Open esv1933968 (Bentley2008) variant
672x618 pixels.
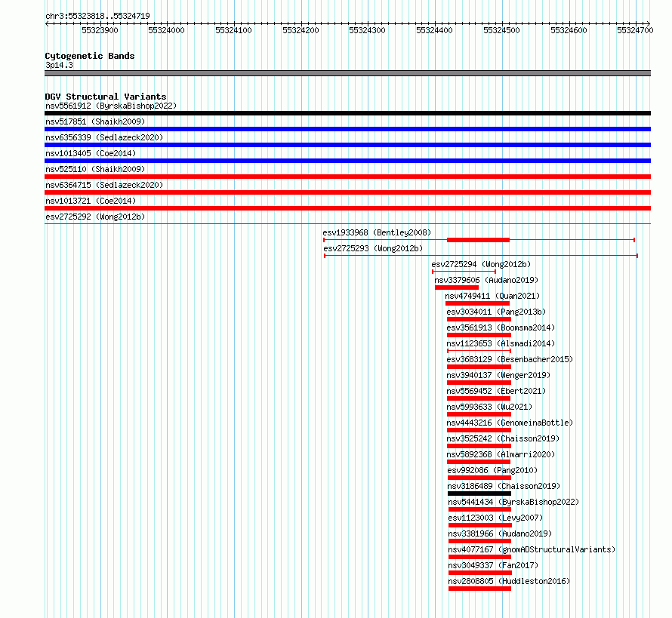click(x=377, y=232)
